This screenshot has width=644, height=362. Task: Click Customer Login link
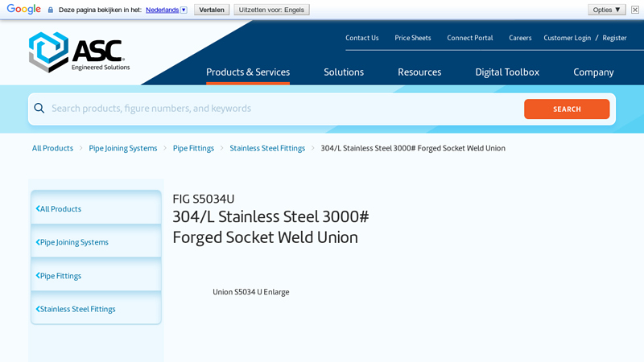pyautogui.click(x=568, y=38)
